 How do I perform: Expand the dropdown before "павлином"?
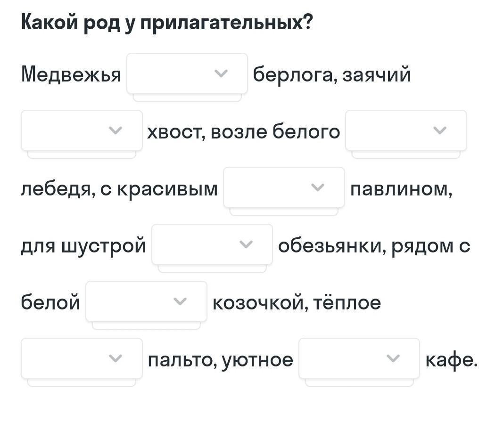tap(284, 187)
